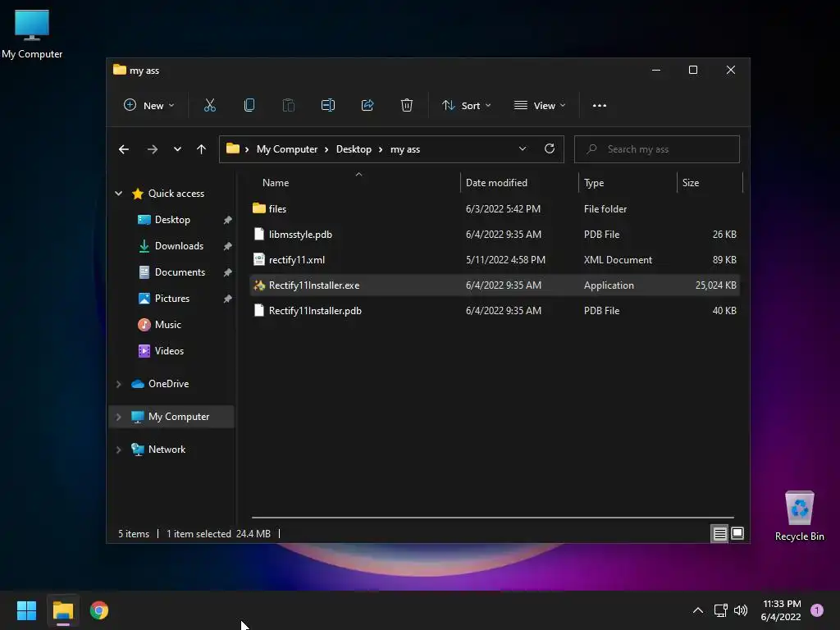Viewport: 840px width, 630px height.
Task: Click the 25,024 KB size cell
Action: [715, 285]
